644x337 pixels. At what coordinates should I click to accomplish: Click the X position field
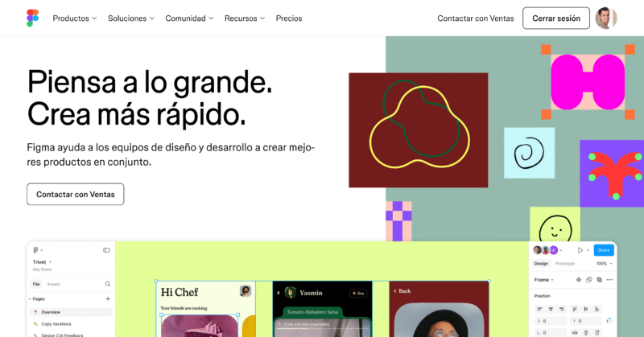click(551, 321)
